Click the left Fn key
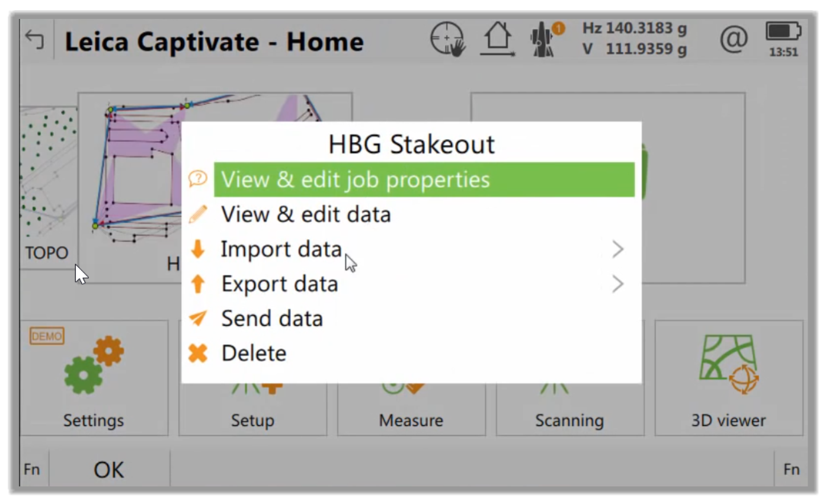The image size is (826, 504). pos(32,470)
